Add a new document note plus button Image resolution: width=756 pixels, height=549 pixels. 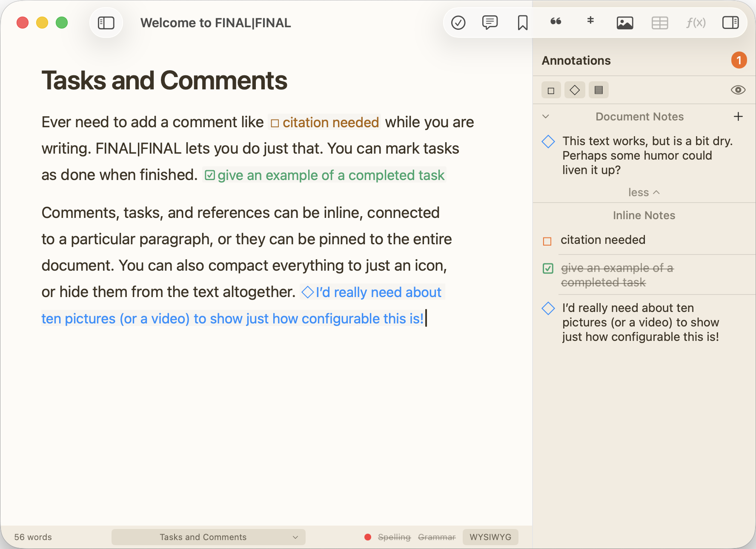(739, 117)
